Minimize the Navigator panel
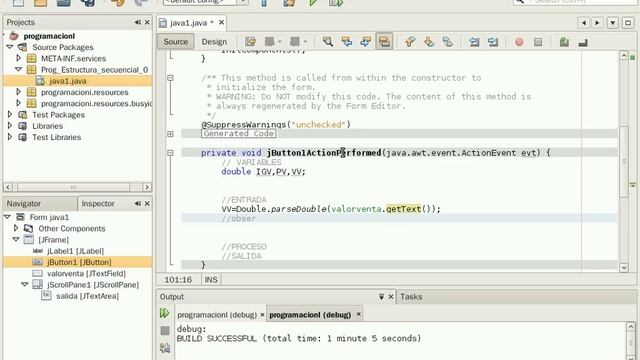 (138, 203)
